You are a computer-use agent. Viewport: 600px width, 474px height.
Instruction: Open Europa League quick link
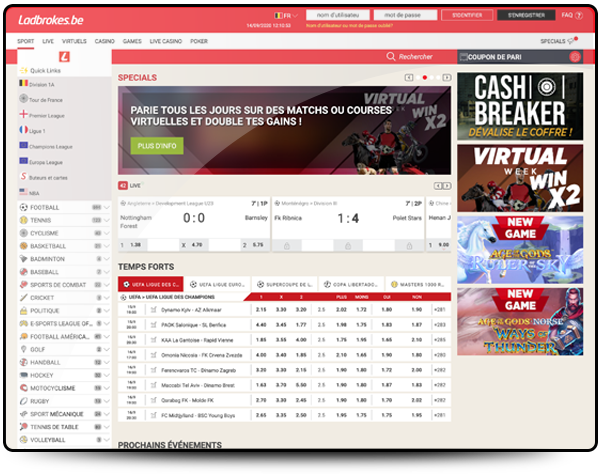pos(41,162)
